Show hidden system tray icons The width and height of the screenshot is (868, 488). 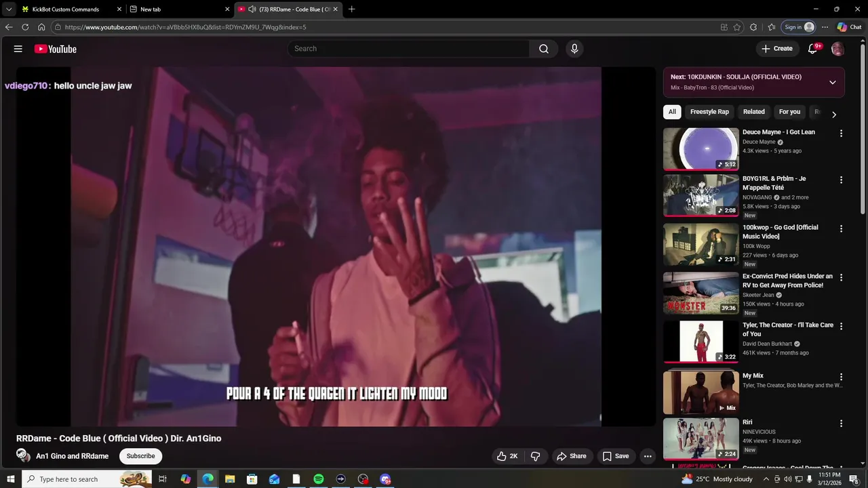766,479
